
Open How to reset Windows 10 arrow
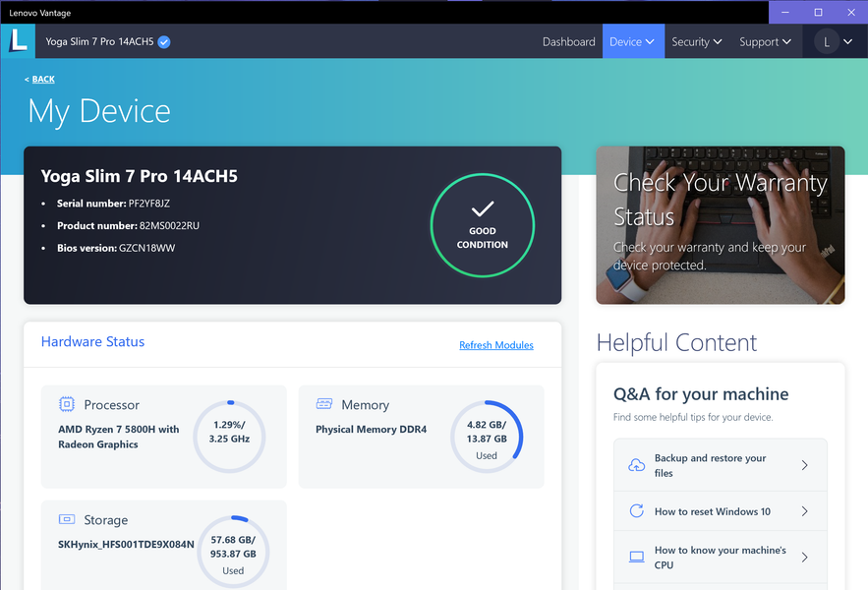click(805, 511)
